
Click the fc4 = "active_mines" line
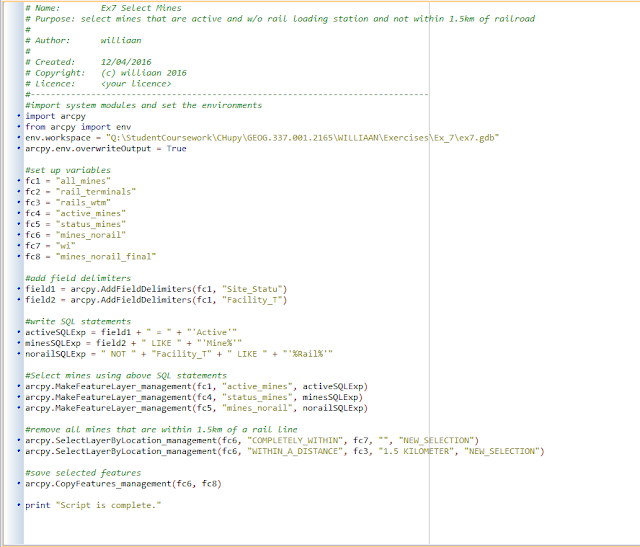click(x=76, y=213)
